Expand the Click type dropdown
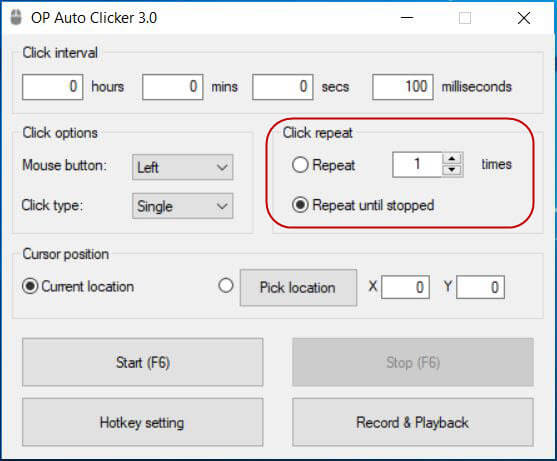This screenshot has height=461, width=557. click(183, 206)
